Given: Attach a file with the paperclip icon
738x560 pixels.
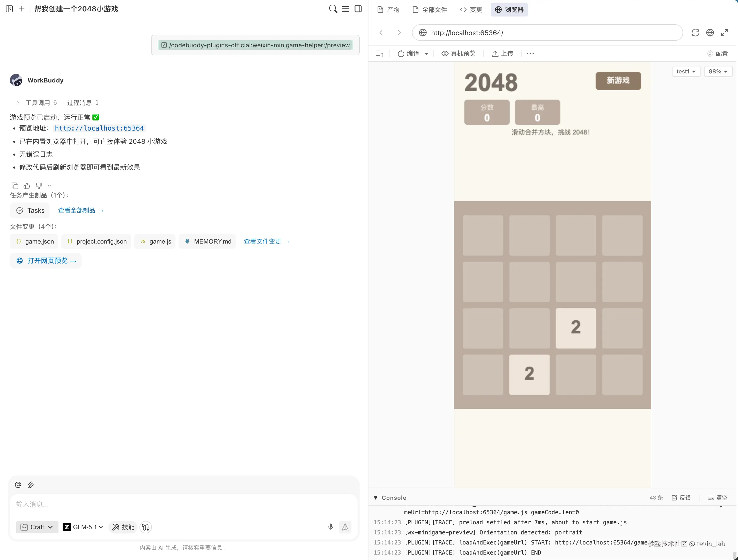Looking at the screenshot, I should [30, 485].
